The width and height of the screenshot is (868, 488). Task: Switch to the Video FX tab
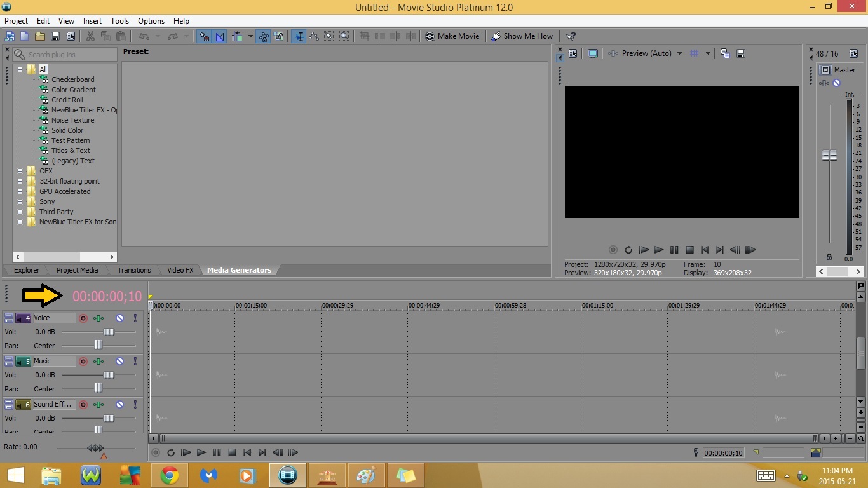[180, 270]
